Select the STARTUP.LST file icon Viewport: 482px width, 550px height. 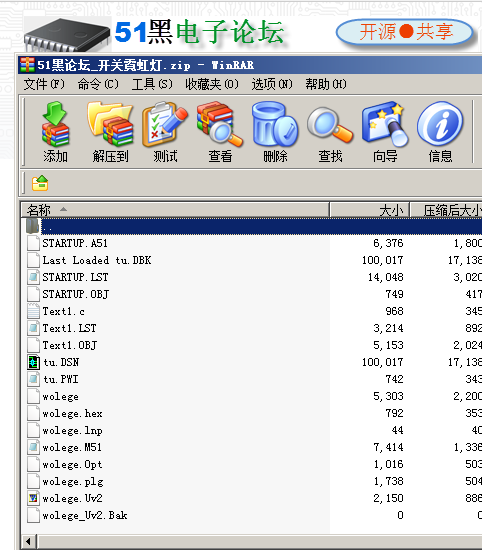(x=33, y=277)
